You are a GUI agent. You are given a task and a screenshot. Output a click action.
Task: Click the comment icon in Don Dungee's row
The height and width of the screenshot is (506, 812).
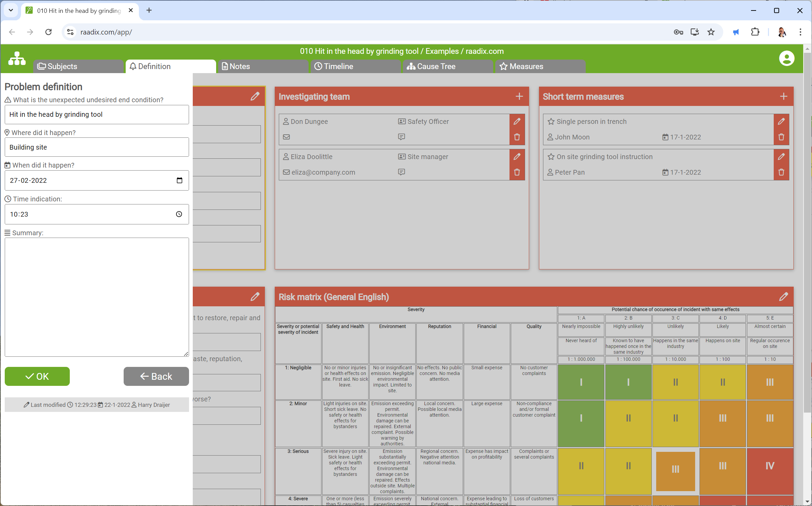401,137
